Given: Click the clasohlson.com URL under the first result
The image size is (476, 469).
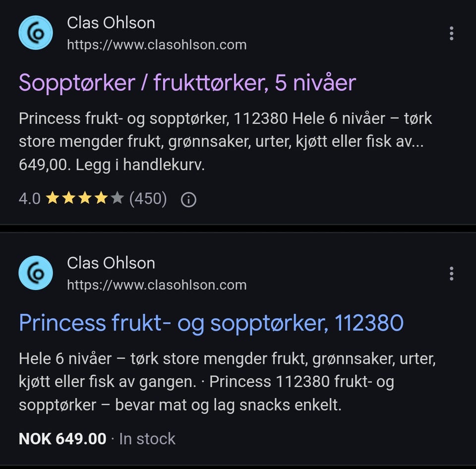Looking at the screenshot, I should (157, 45).
